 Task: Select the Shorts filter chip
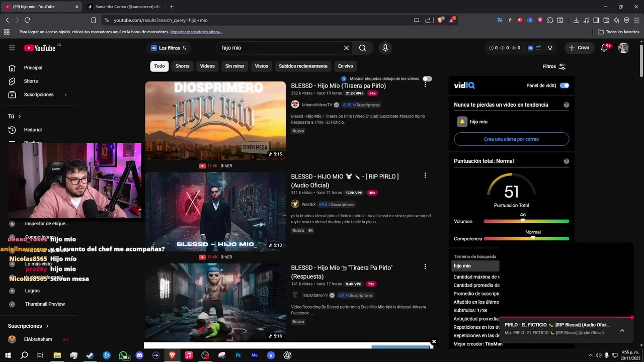click(182, 66)
